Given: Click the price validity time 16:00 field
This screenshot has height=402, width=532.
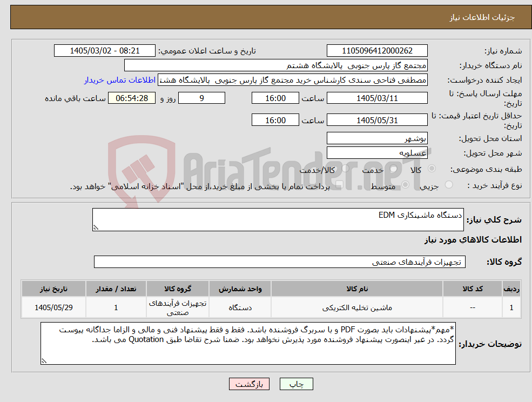Looking at the screenshot, I should pos(275,120).
